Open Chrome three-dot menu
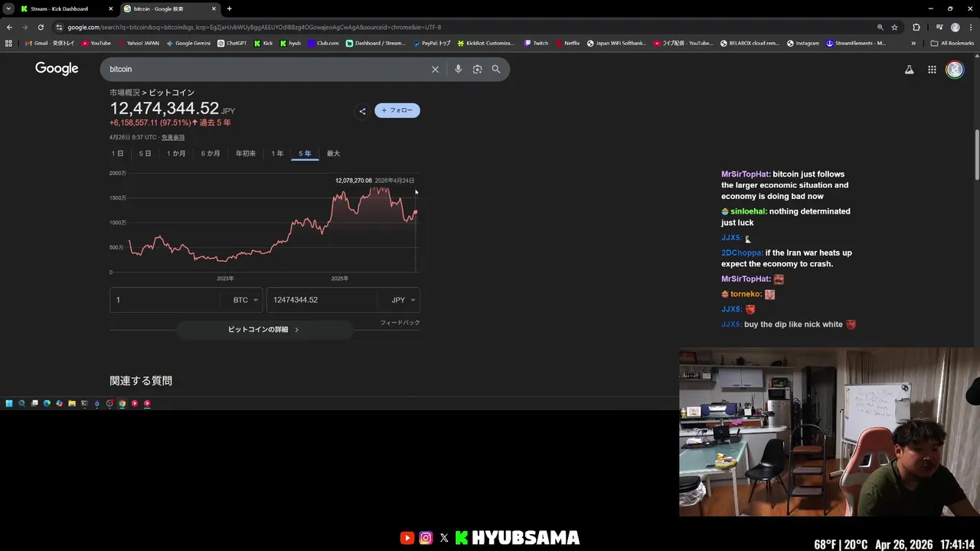 pos(971,27)
